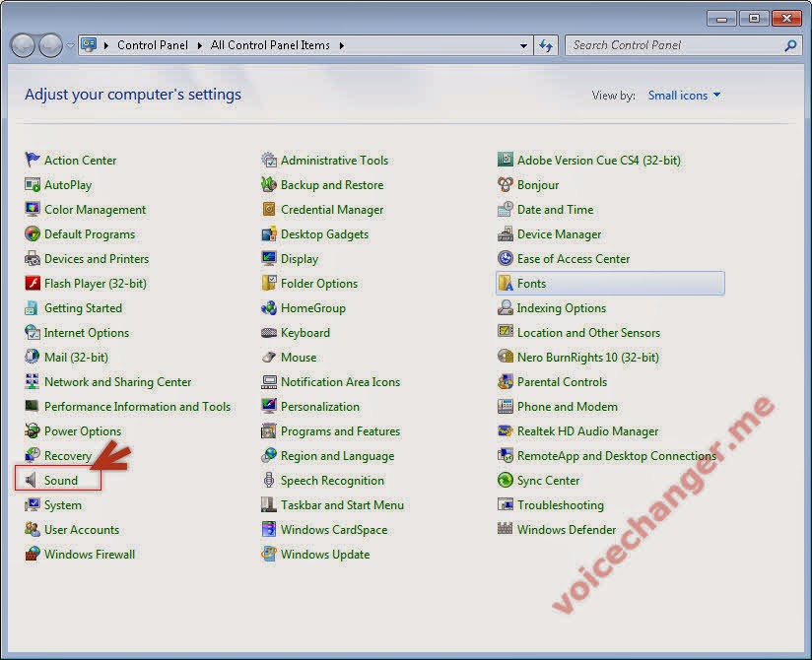The image size is (812, 660).
Task: Open Performance Information and Tools link
Action: [x=137, y=407]
